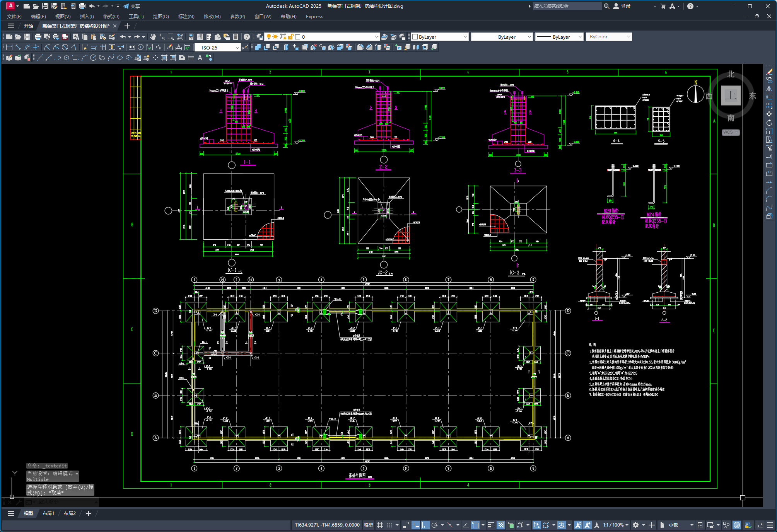Viewport: 777px width, 532px height.
Task: Open the ByLayer color control swatch
Action: 440,37
